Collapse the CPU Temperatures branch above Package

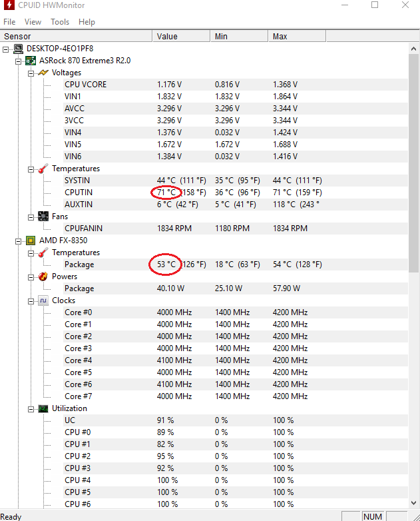point(31,254)
